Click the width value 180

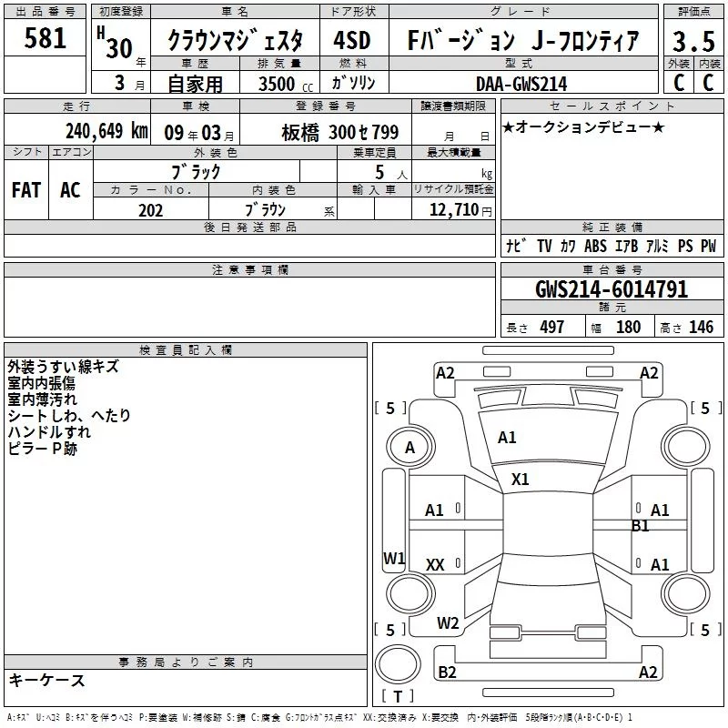pos(628,327)
